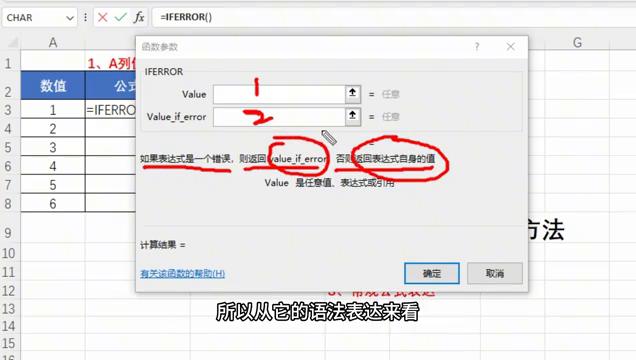Image resolution: width=636 pixels, height=360 pixels.
Task: Select cell containing value 5 in column A
Action: click(53, 185)
